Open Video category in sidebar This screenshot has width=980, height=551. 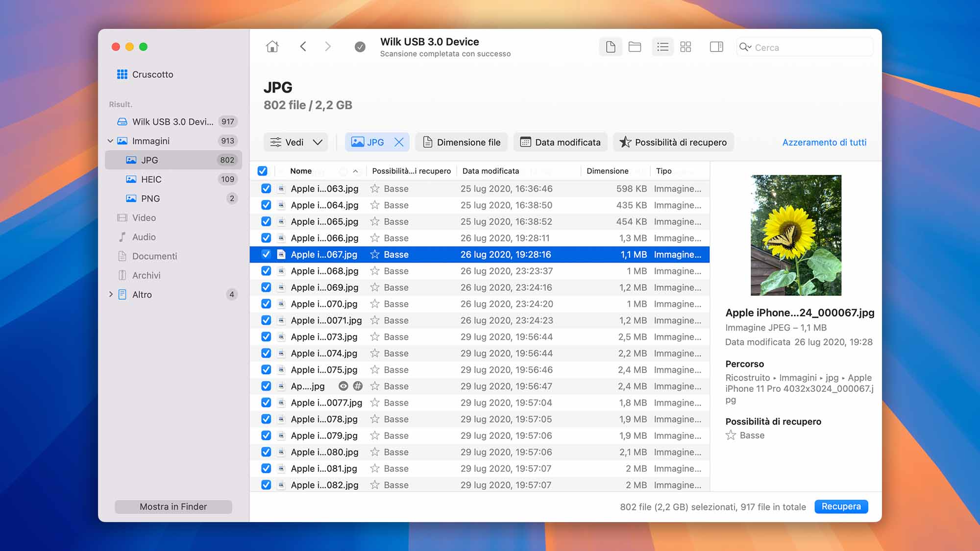tap(173, 217)
